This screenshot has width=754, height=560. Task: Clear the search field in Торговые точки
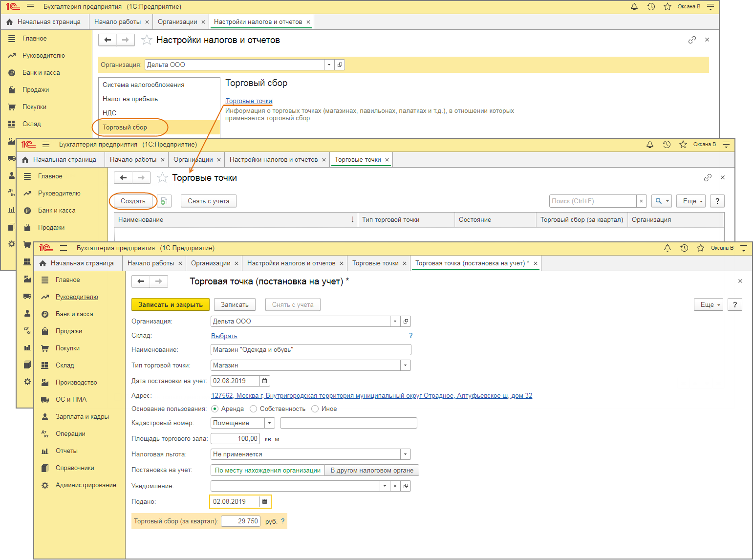[642, 201]
